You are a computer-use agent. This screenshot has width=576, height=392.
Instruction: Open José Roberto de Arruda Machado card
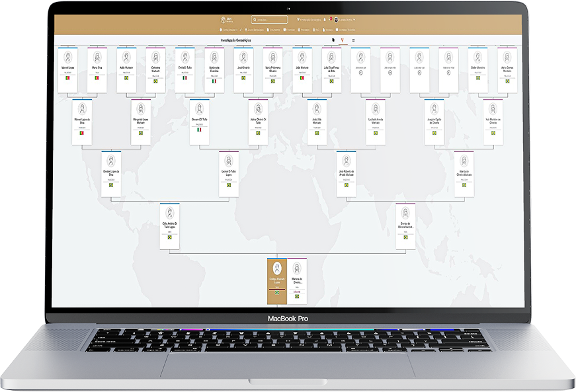pos(346,173)
